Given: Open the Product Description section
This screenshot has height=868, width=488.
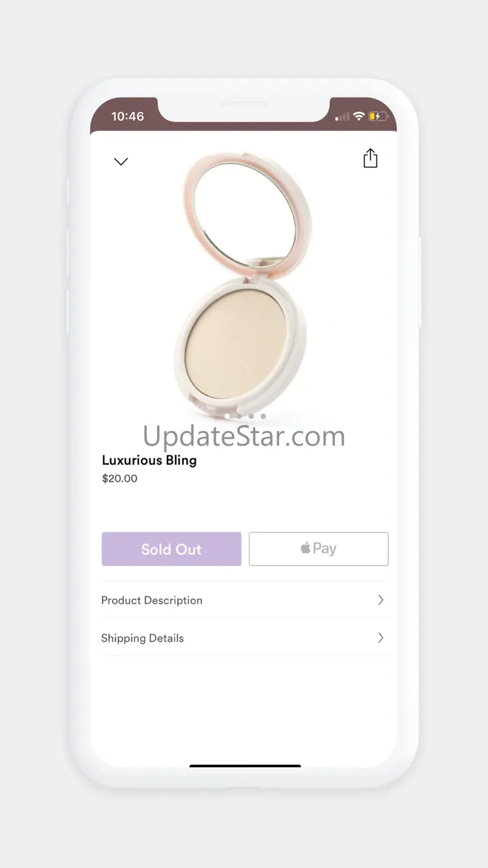Looking at the screenshot, I should 245,600.
